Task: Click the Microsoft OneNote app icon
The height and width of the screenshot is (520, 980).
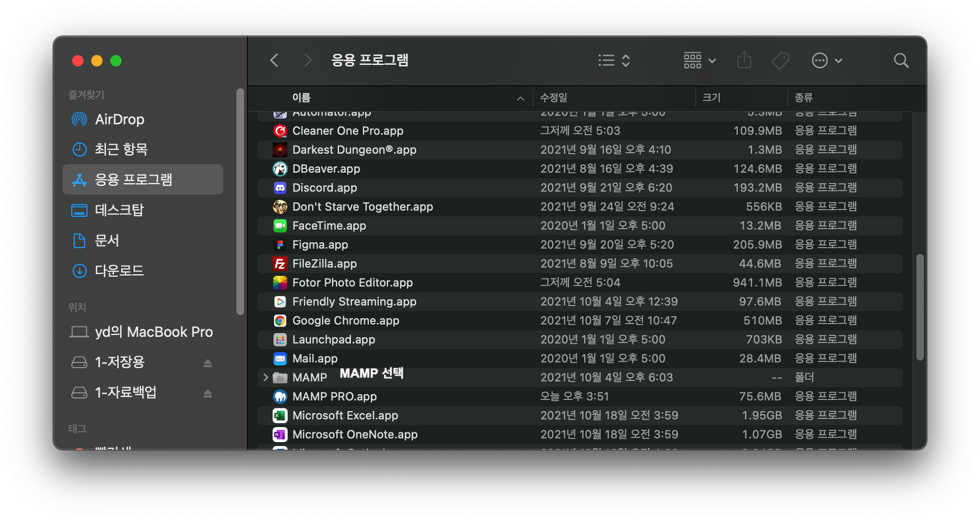Action: [280, 434]
